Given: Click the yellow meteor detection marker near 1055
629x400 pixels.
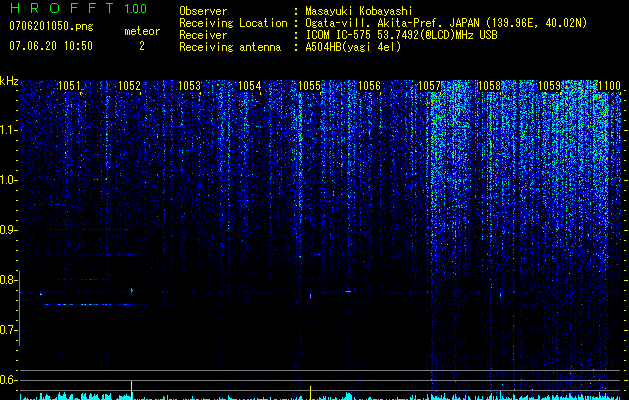Looking at the screenshot, I should click(310, 393).
